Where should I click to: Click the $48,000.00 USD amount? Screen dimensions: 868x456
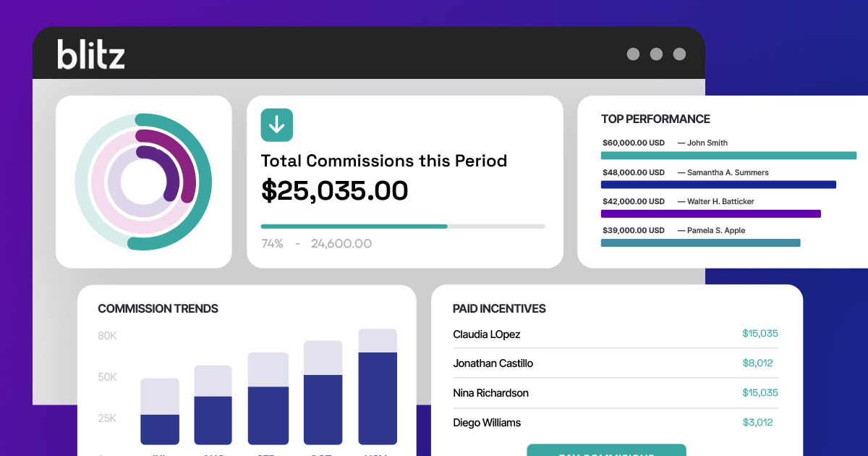[634, 172]
